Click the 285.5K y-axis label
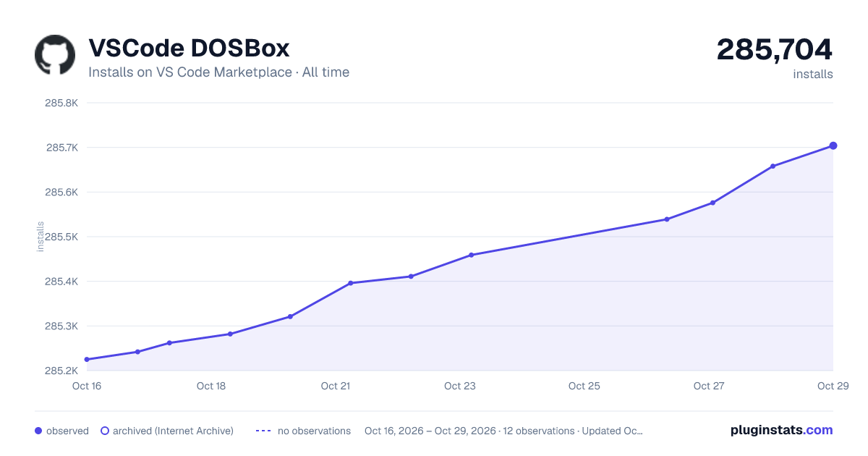Viewport: 868px width, 456px height. (x=61, y=237)
